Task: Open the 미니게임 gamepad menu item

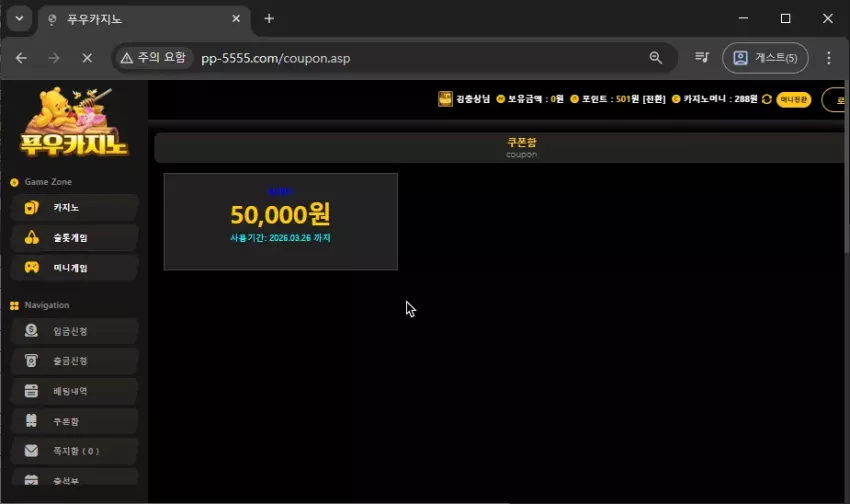Action: [x=74, y=268]
